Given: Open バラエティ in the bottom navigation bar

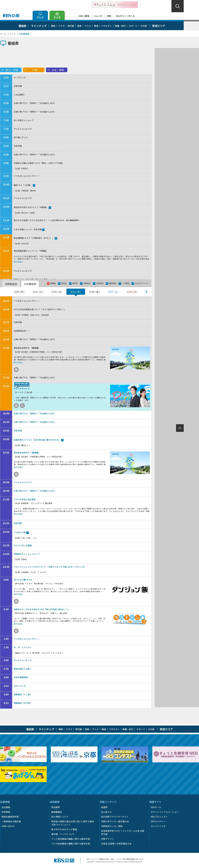Looking at the screenshot, I should tap(114, 729).
